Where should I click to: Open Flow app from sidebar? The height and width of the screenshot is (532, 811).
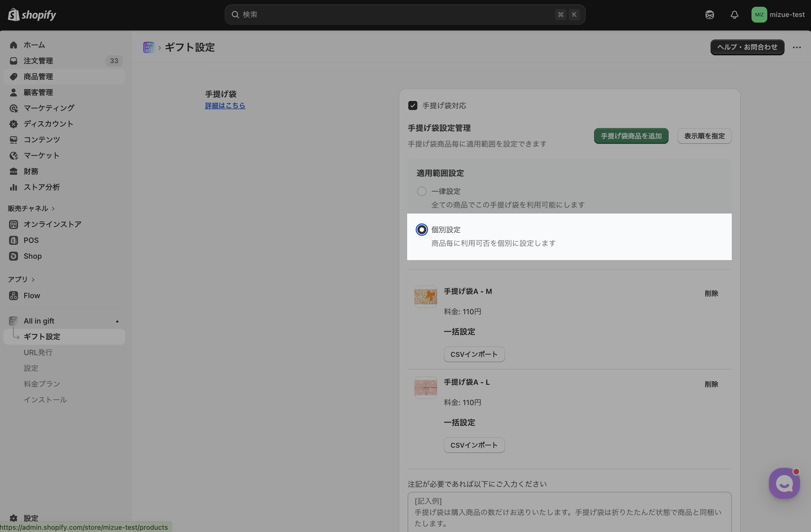tap(32, 296)
